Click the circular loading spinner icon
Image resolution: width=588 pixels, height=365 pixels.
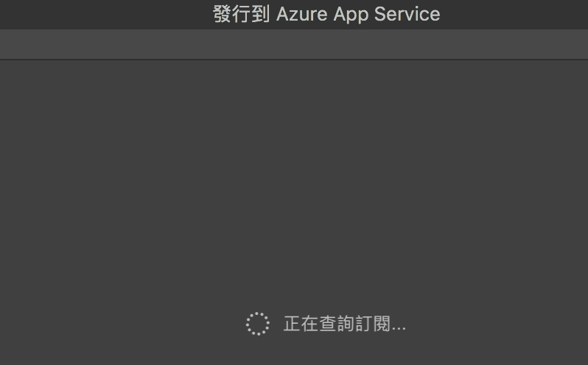point(257,324)
